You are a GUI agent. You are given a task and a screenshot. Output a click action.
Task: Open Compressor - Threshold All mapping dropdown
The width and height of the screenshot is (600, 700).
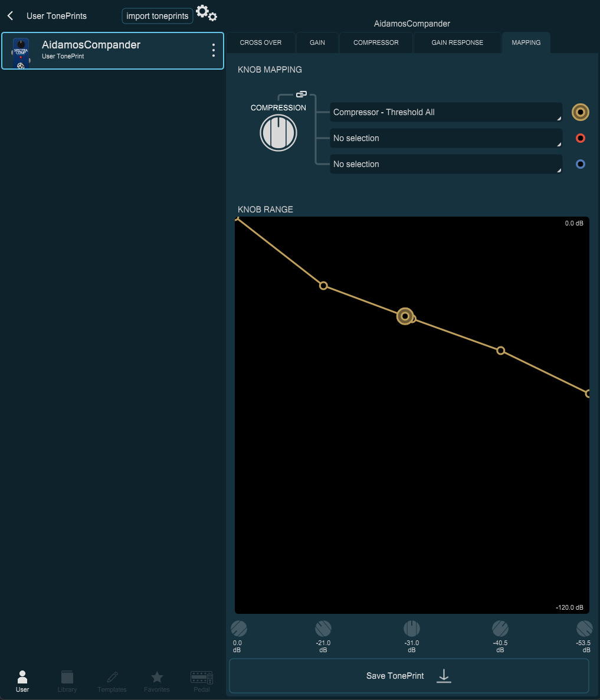(446, 112)
